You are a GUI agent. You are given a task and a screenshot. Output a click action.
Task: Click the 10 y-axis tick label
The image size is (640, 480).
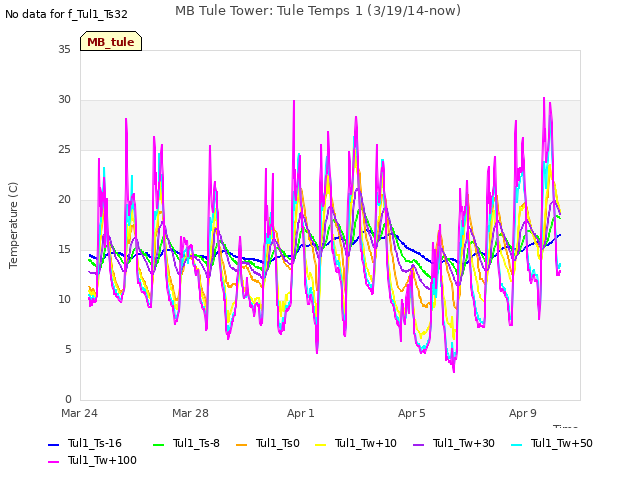64,300
